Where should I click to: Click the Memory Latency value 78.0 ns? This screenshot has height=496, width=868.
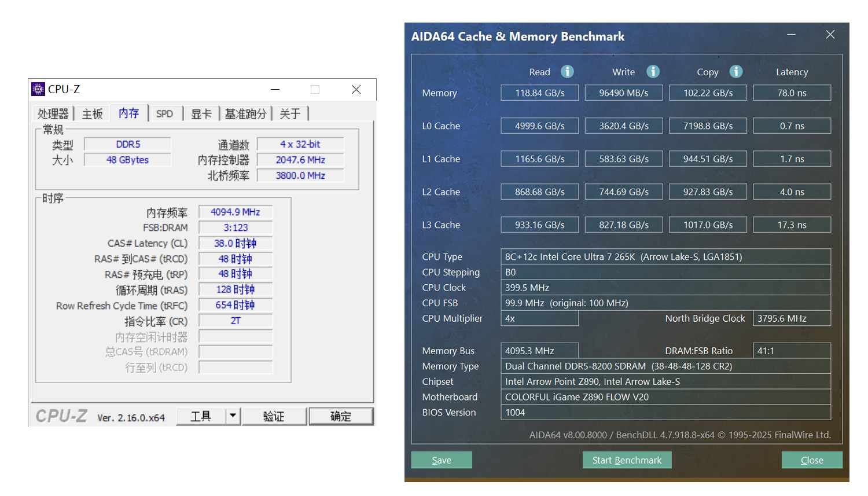[x=792, y=93]
